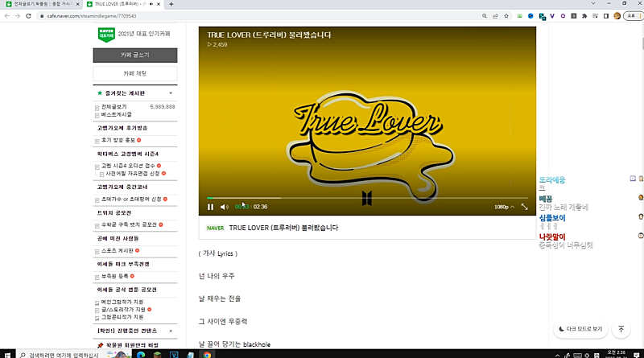Open 부족원 등록 board
The height and width of the screenshot is (358, 644).
(114, 276)
